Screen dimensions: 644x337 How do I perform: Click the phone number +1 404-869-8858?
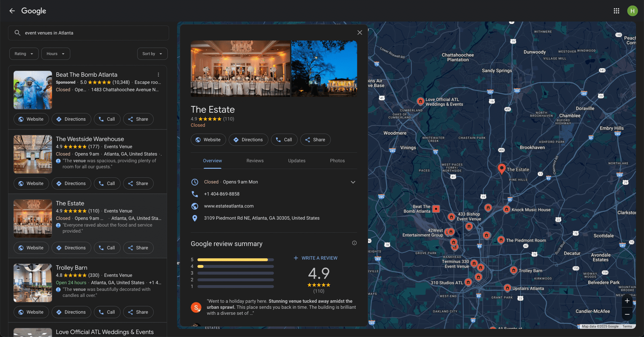pyautogui.click(x=222, y=194)
